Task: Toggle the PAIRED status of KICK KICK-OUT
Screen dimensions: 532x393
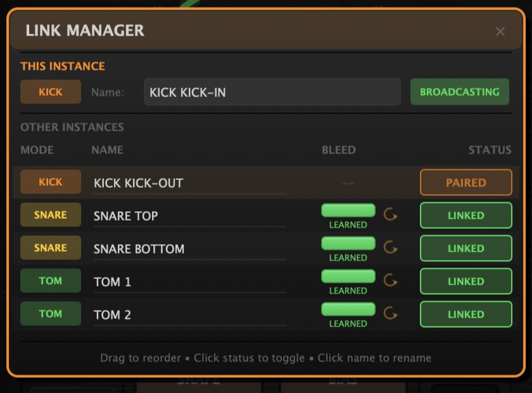Action: pyautogui.click(x=465, y=182)
